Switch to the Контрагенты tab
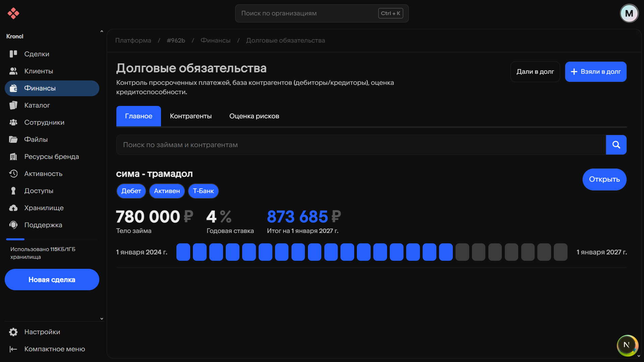Image resolution: width=644 pixels, height=362 pixels. (191, 116)
